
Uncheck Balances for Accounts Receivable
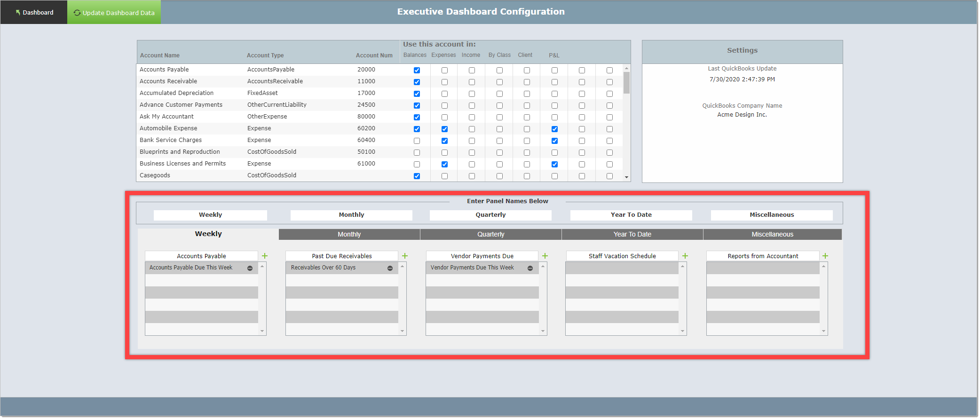point(417,82)
